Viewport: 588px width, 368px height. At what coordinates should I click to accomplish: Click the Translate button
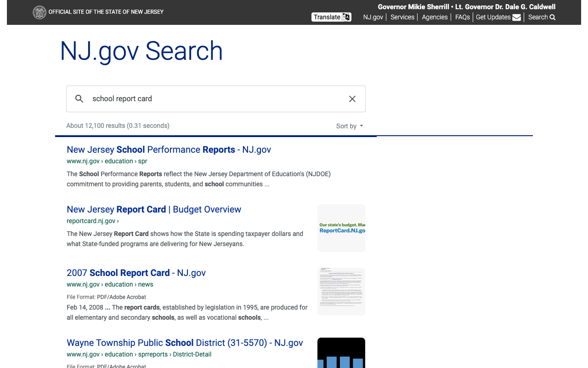(331, 17)
